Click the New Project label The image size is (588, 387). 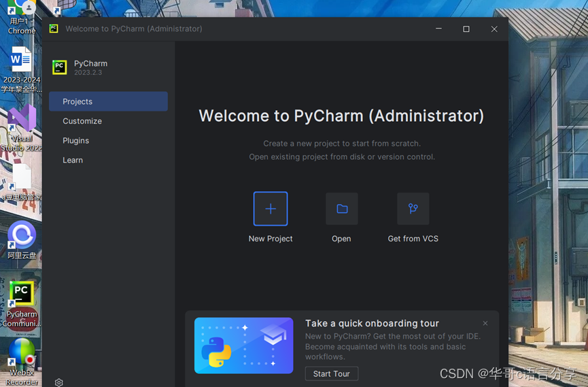[x=271, y=239]
